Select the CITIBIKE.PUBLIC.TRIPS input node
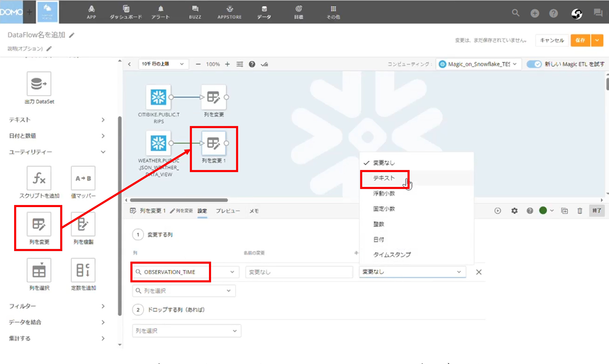This screenshot has height=364, width=609. click(x=158, y=97)
